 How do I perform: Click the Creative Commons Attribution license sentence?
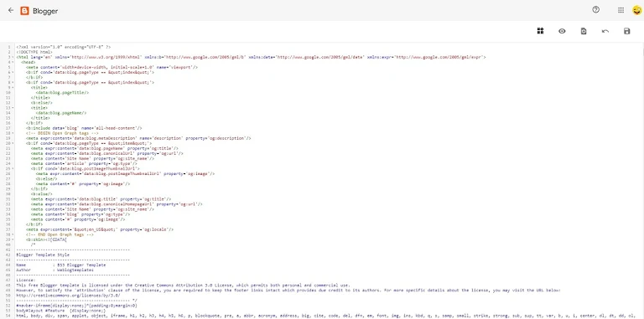(x=183, y=285)
